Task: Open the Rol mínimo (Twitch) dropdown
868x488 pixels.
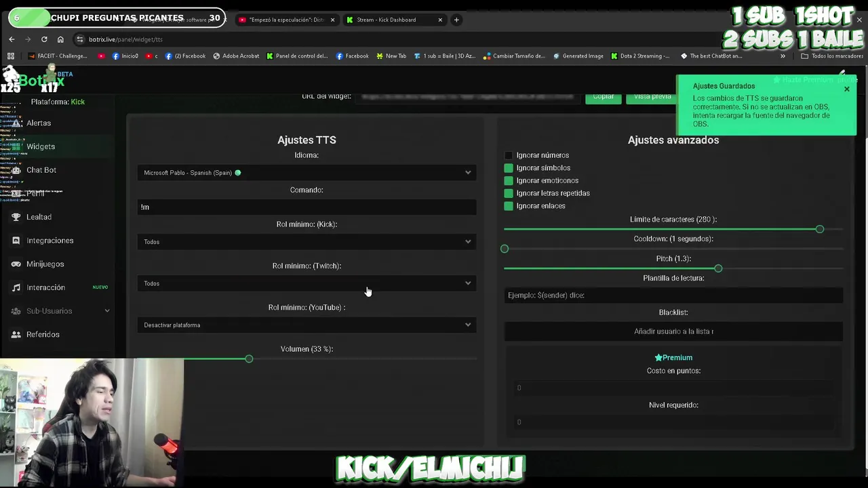Action: 307,283
